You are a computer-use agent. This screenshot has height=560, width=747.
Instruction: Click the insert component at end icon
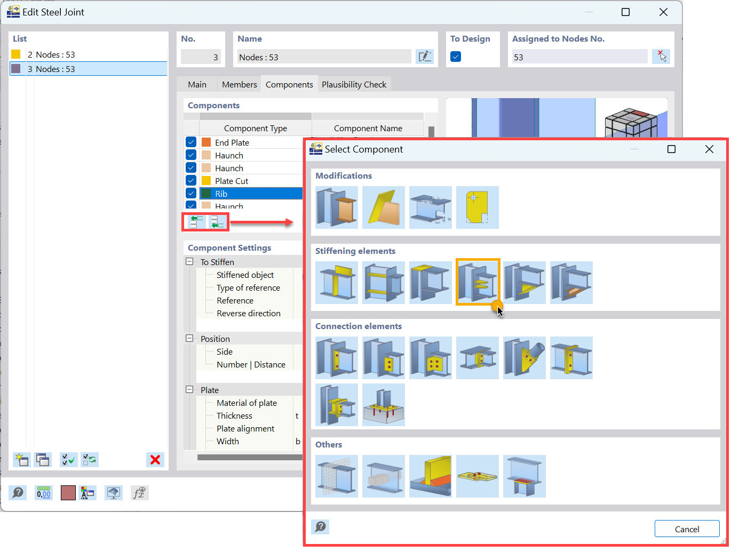[217, 222]
